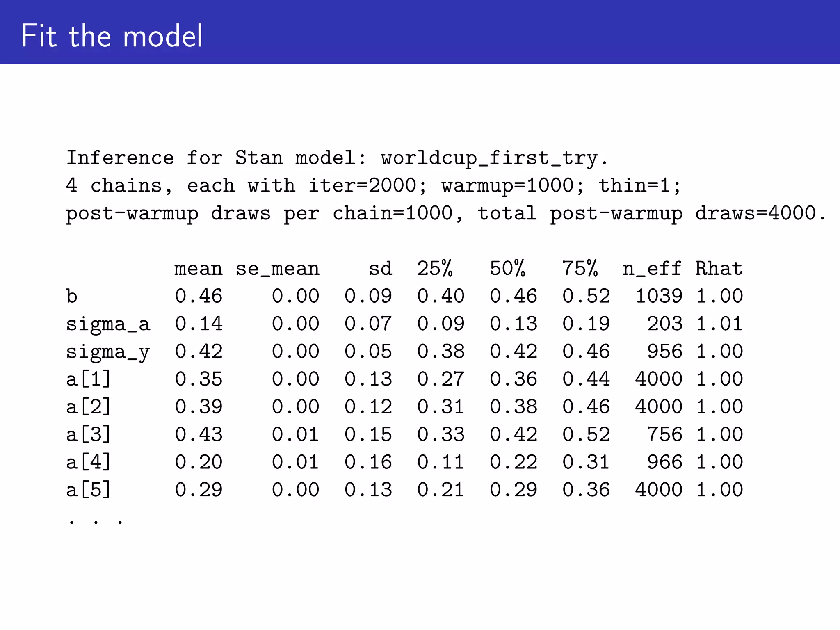Click the row label 'a[2]'
The width and height of the screenshot is (840, 630).
coord(89,407)
